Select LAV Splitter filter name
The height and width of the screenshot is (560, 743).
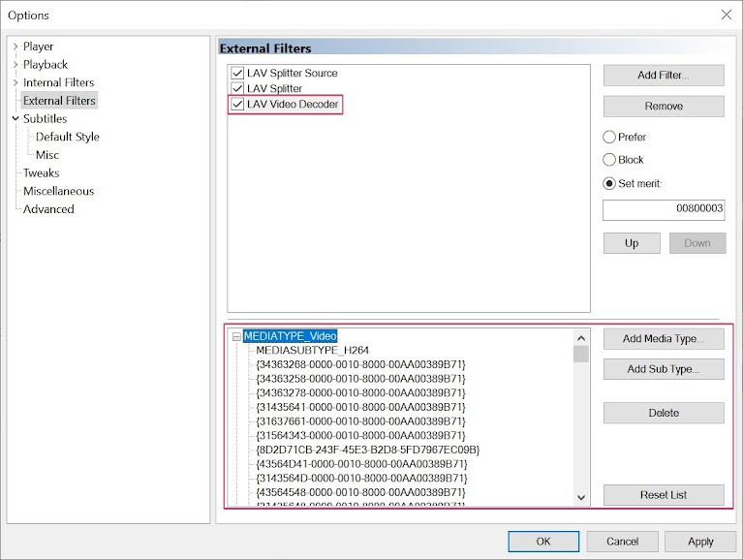tap(274, 88)
